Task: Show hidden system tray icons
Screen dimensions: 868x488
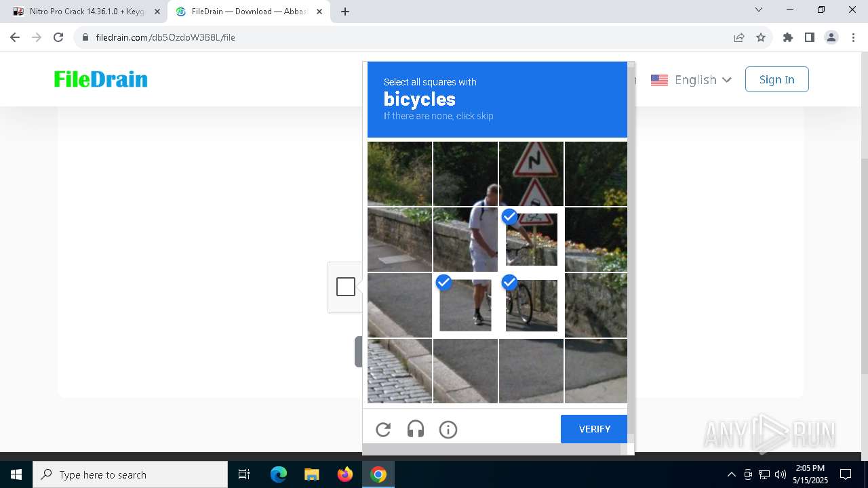Action: (x=731, y=474)
